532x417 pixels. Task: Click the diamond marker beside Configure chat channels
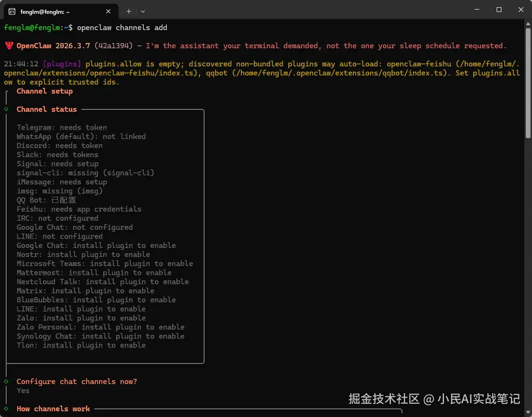pos(6,381)
